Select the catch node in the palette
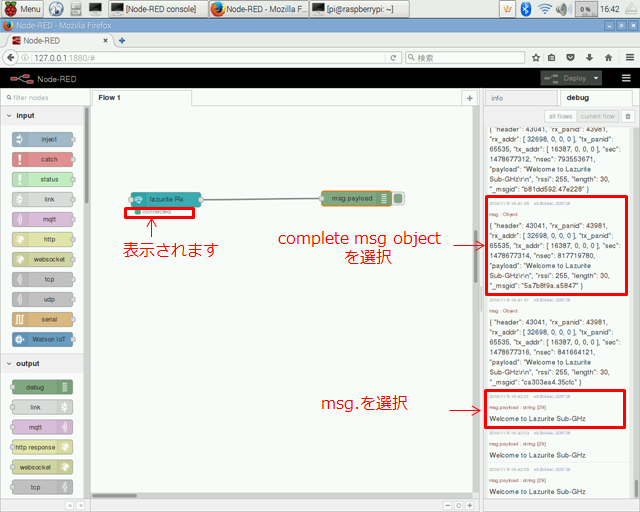 43,159
